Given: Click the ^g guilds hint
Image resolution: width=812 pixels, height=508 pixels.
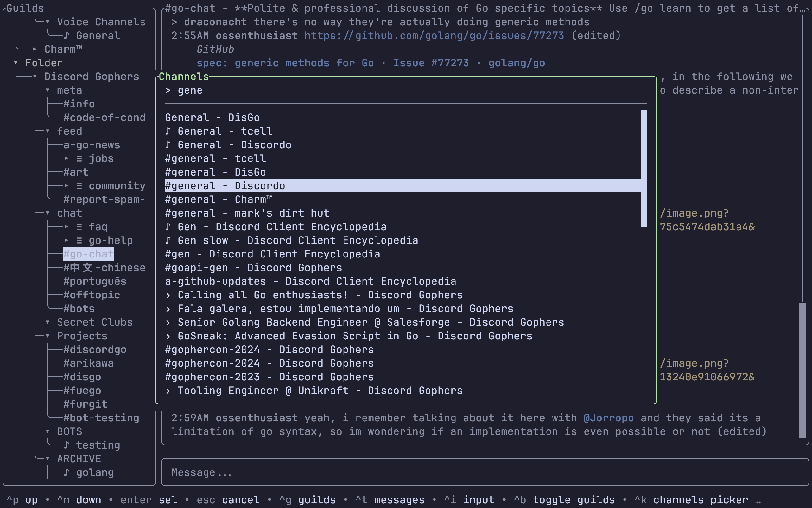Looking at the screenshot, I should (308, 500).
